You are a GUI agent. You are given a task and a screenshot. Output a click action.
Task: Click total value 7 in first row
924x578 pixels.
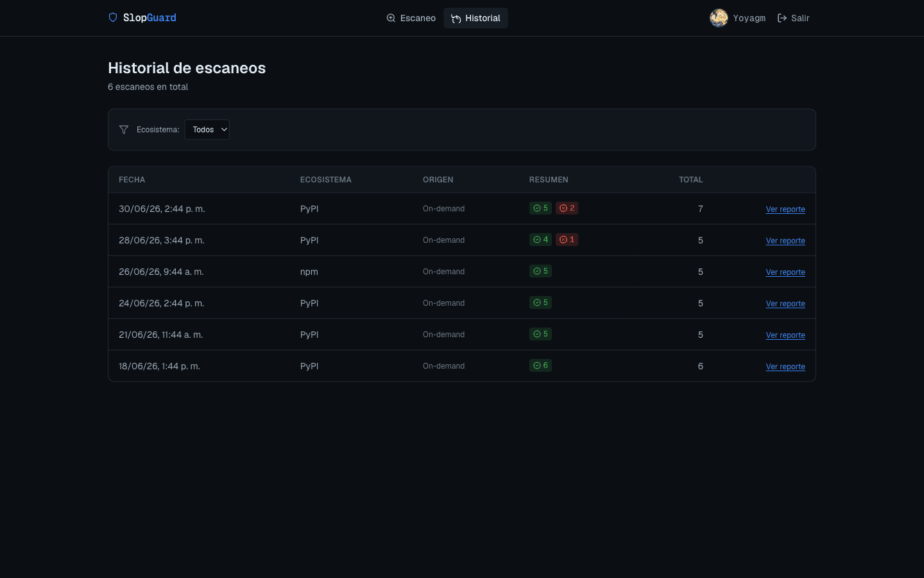(700, 209)
